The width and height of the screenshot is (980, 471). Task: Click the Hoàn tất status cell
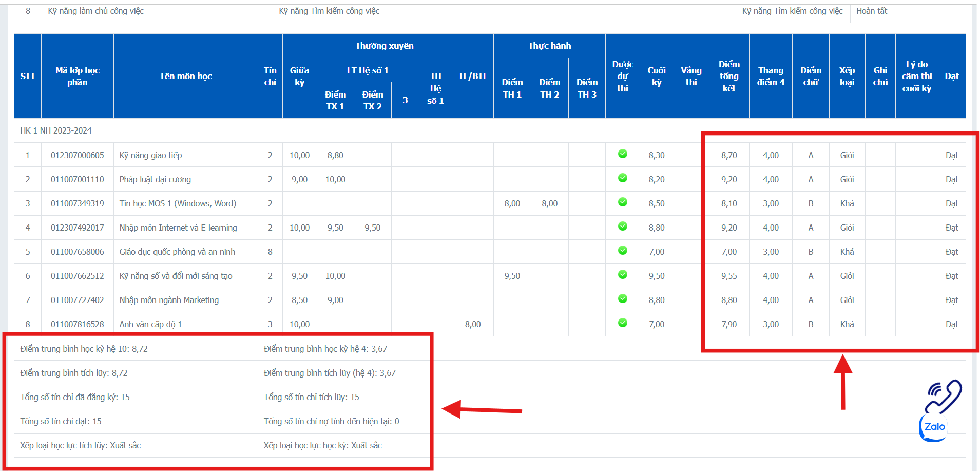(871, 11)
